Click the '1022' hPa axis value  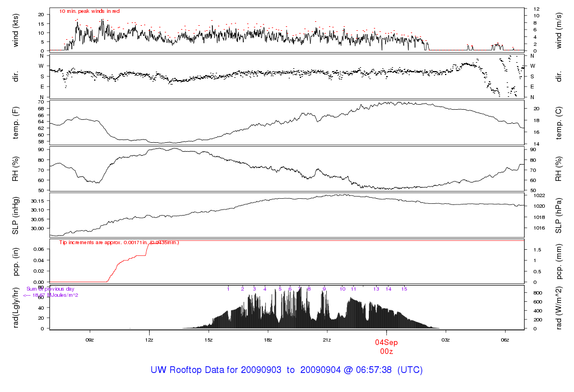point(540,195)
